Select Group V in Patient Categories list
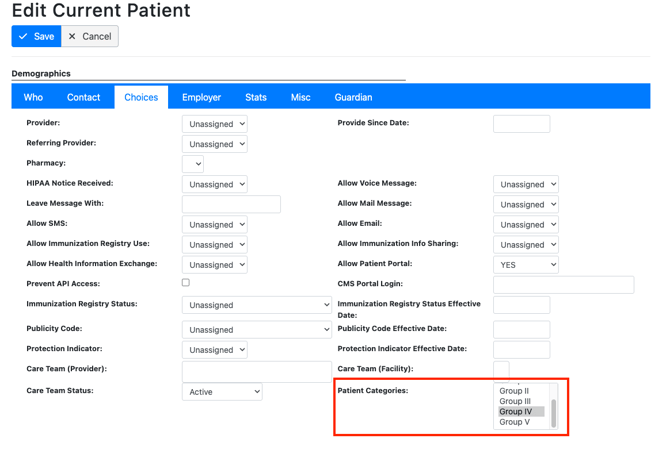670x450 pixels. tap(515, 422)
